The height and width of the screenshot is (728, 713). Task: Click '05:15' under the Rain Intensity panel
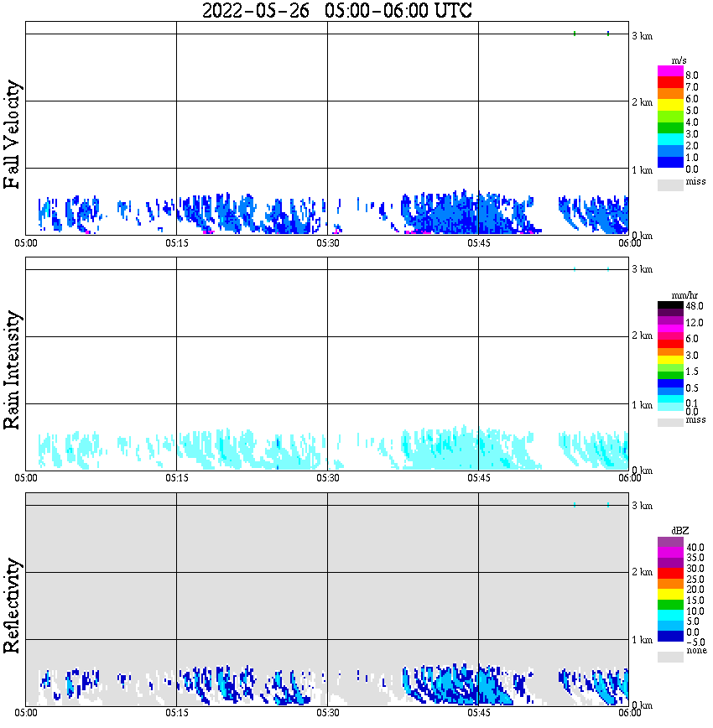point(177,478)
